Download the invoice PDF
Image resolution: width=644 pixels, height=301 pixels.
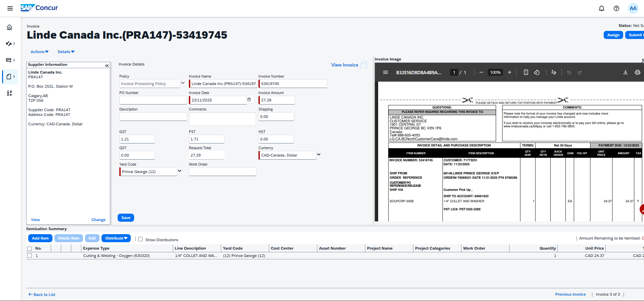(626, 72)
